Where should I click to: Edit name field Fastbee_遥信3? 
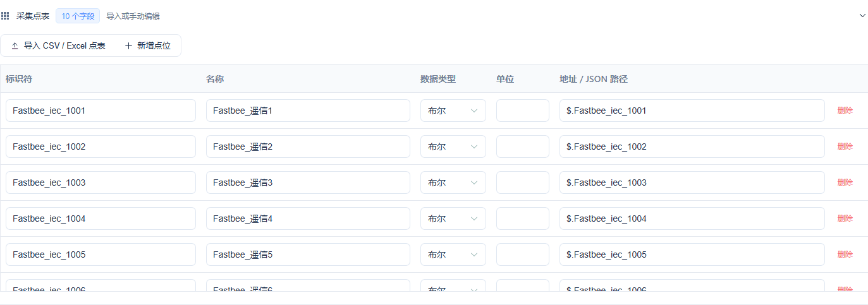tap(308, 182)
